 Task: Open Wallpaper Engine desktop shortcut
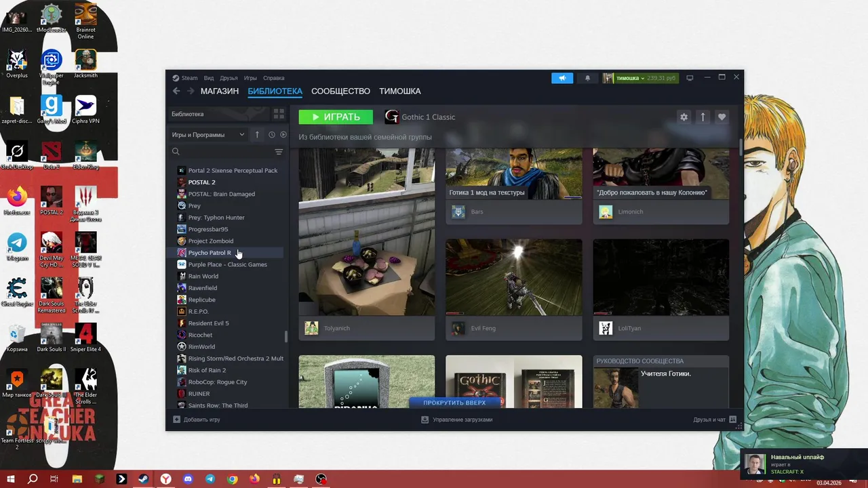[x=52, y=66]
